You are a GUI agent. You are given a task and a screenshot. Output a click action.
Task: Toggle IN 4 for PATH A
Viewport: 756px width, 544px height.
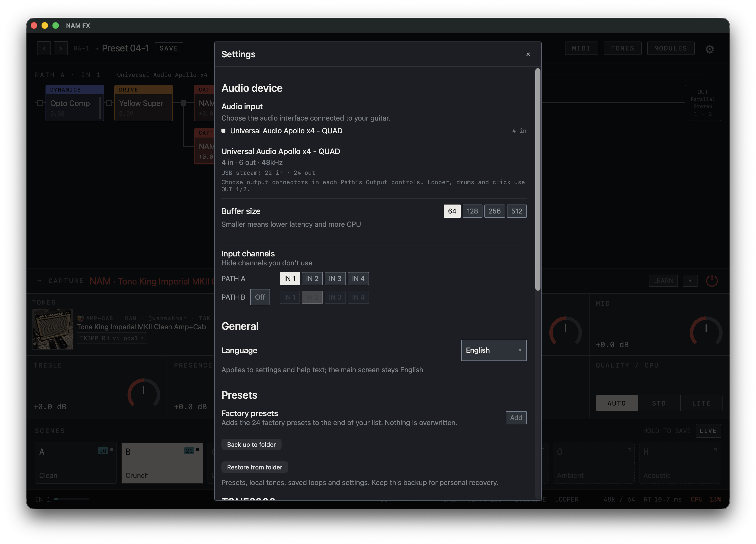pyautogui.click(x=358, y=279)
